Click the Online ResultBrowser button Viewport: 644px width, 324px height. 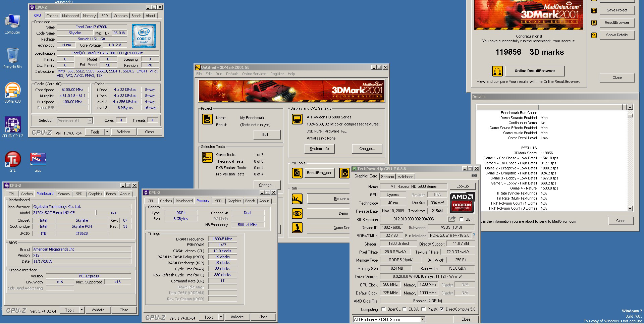click(x=535, y=71)
